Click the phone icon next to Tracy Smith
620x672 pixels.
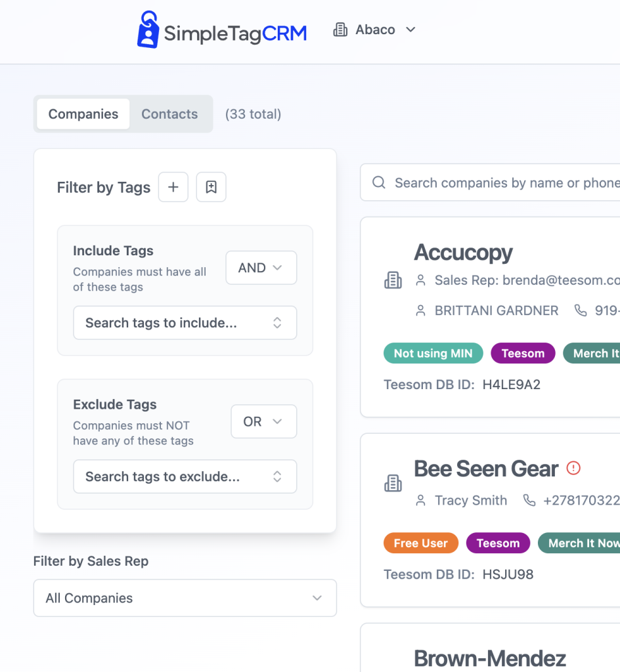[x=529, y=501]
